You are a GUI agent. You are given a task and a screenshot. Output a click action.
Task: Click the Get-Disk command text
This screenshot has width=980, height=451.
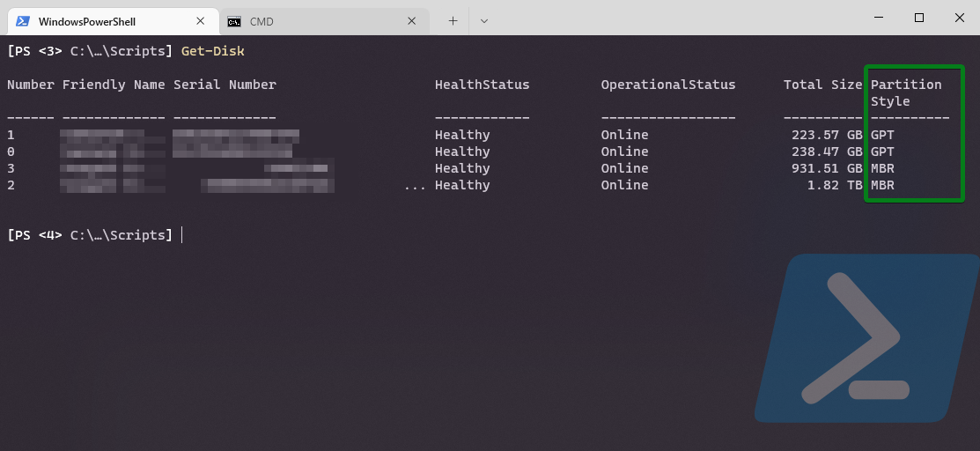pyautogui.click(x=212, y=51)
